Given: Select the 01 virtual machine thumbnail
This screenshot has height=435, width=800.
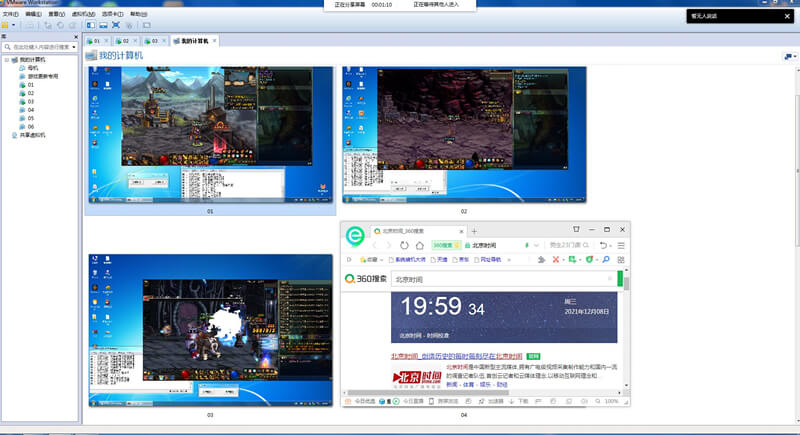Looking at the screenshot, I should [211, 135].
